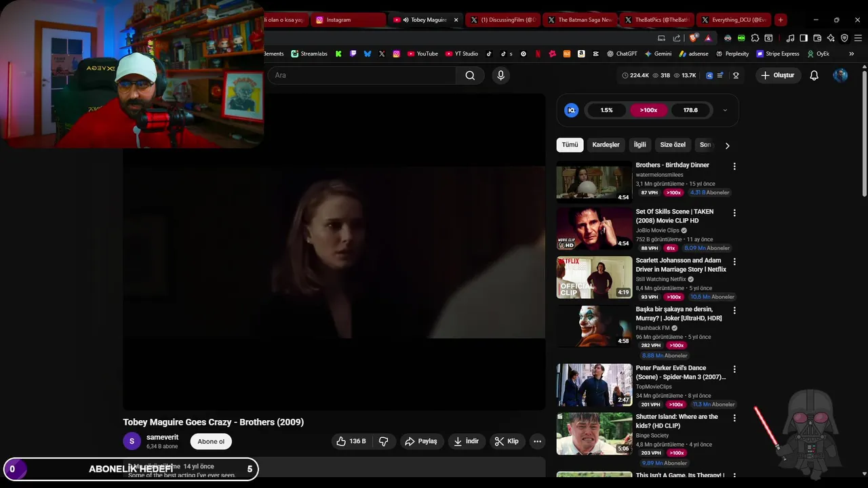868x488 pixels.
Task: Open the Gemini bookmark
Action: (658, 54)
